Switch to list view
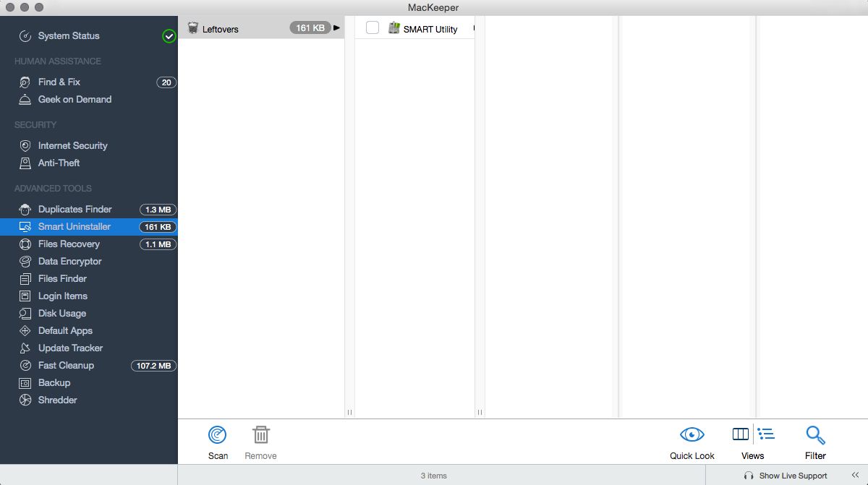The image size is (868, 485). (x=765, y=434)
